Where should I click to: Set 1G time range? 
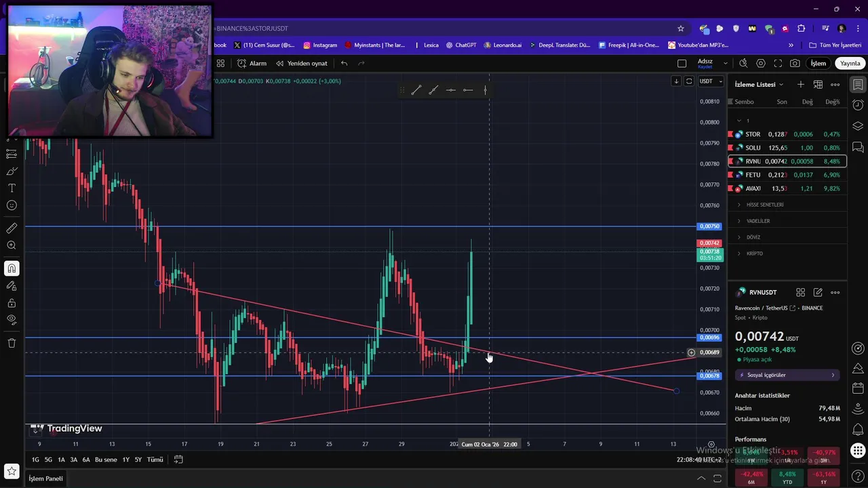(x=35, y=460)
